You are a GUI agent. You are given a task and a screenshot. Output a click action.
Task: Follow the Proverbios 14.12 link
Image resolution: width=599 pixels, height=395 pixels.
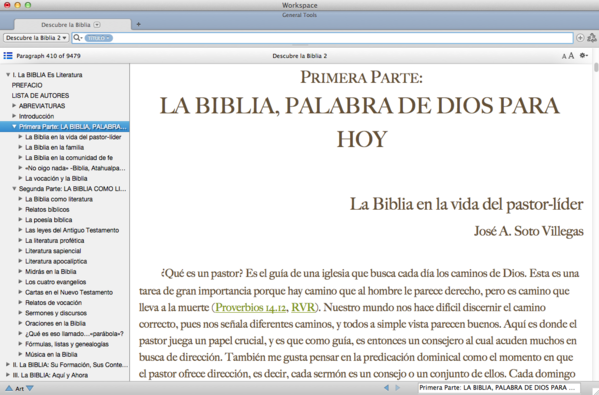tap(251, 308)
